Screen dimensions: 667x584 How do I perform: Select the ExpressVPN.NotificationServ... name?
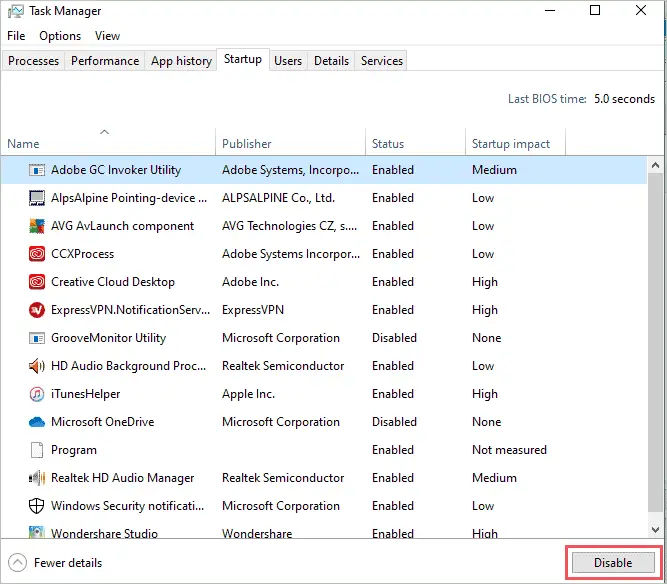coord(131,310)
